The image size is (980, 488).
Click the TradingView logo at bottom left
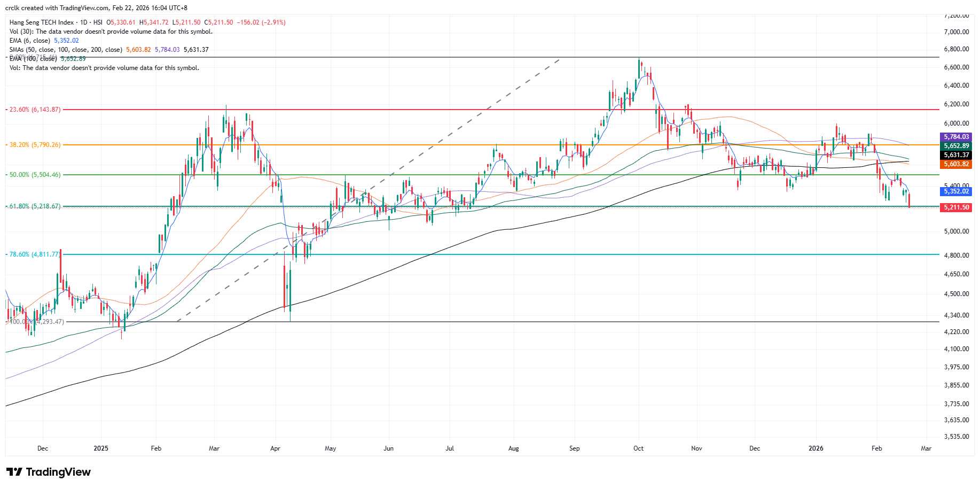(x=49, y=472)
